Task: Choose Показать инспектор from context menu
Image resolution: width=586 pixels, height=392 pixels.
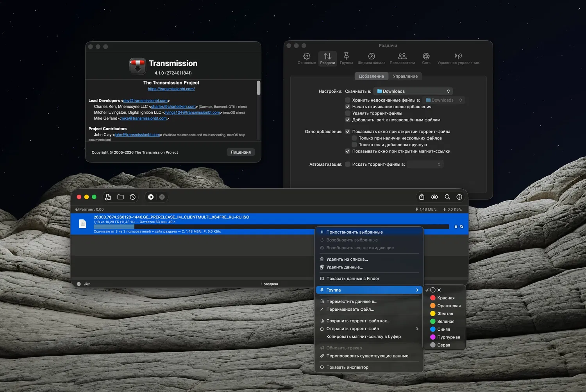Action: pos(369,367)
